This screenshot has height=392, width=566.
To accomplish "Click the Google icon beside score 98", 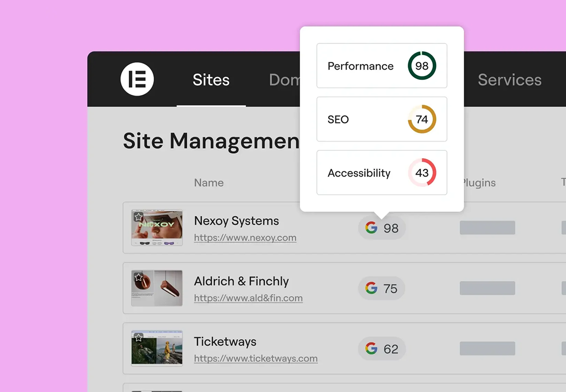I will (371, 228).
